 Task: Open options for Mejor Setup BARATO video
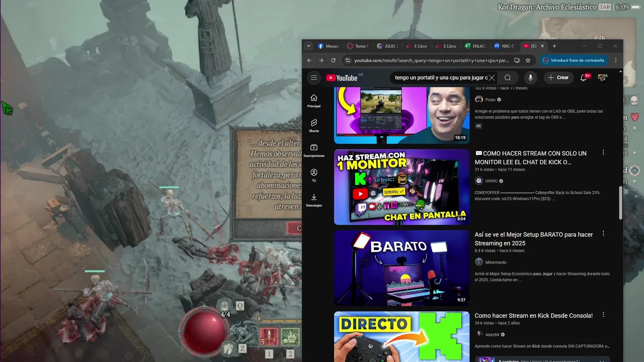(x=603, y=234)
